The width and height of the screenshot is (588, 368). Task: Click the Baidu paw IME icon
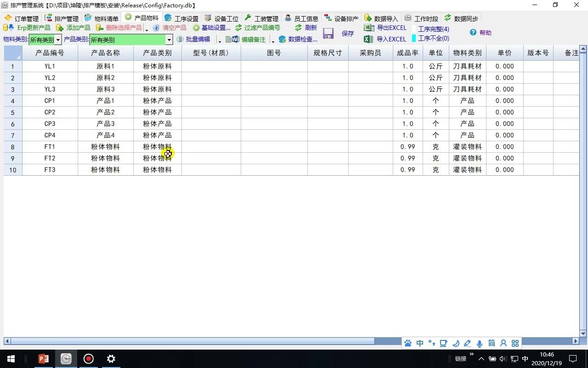click(408, 343)
